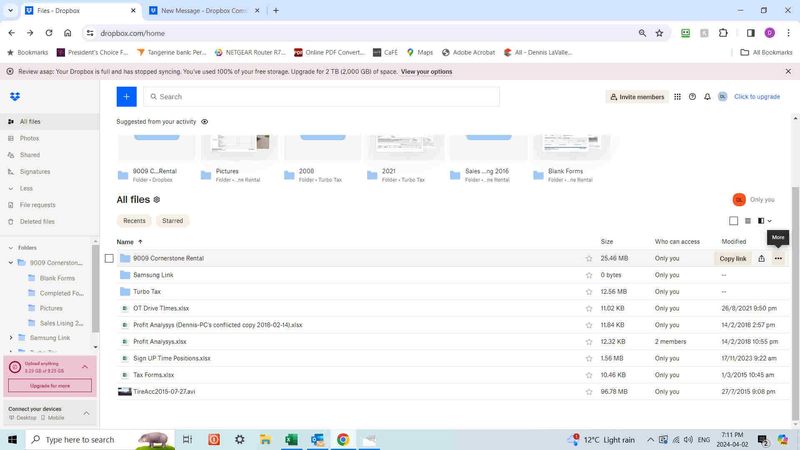
Task: Click the Dropbox logo in sidebar
Action: pyautogui.click(x=14, y=97)
